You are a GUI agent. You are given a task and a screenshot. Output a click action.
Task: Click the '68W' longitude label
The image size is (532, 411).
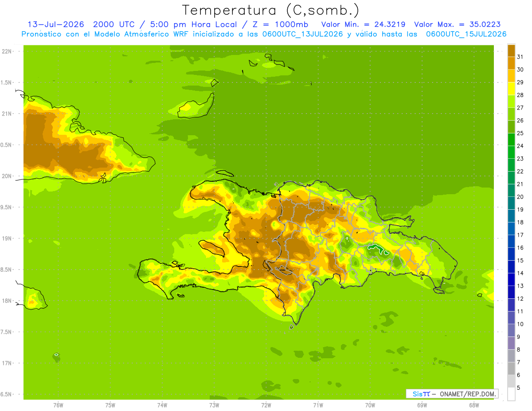point(474,405)
